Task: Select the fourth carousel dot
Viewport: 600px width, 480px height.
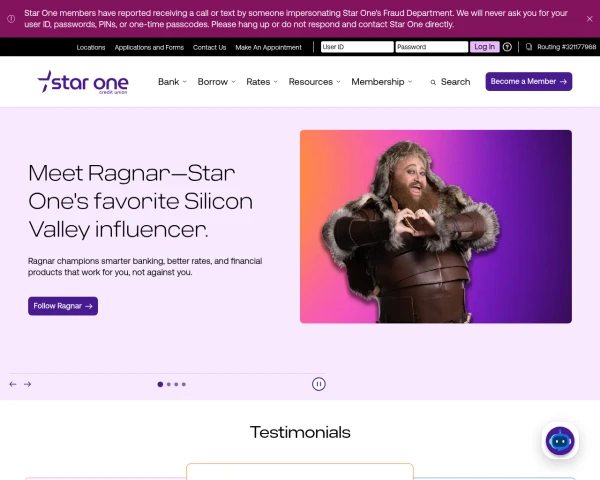Action: click(x=184, y=384)
